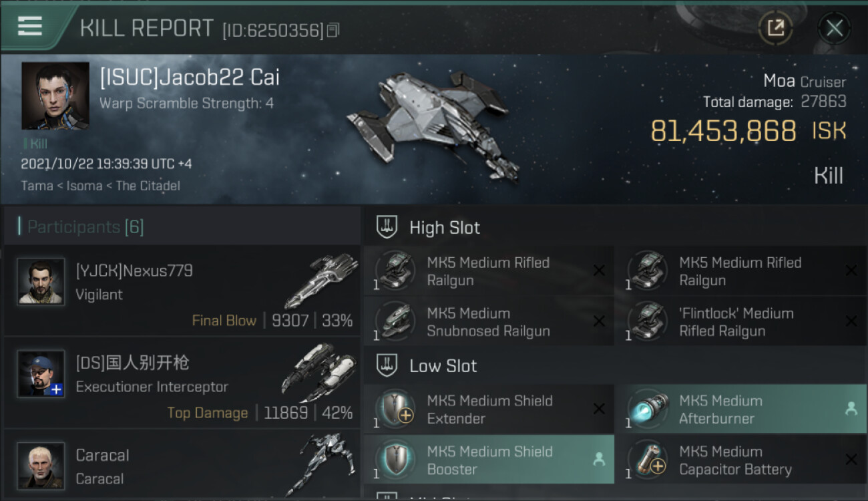Click the High Slot section header
The width and height of the screenshot is (868, 501).
tap(445, 228)
